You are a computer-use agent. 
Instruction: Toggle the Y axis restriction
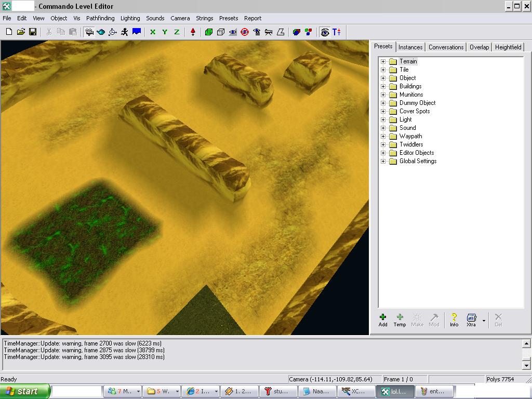(165, 32)
